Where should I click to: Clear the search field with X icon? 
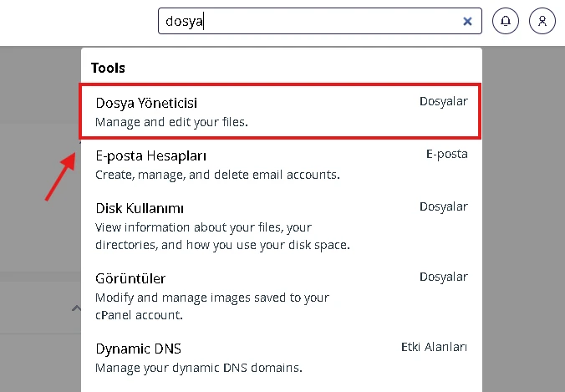[x=467, y=21]
